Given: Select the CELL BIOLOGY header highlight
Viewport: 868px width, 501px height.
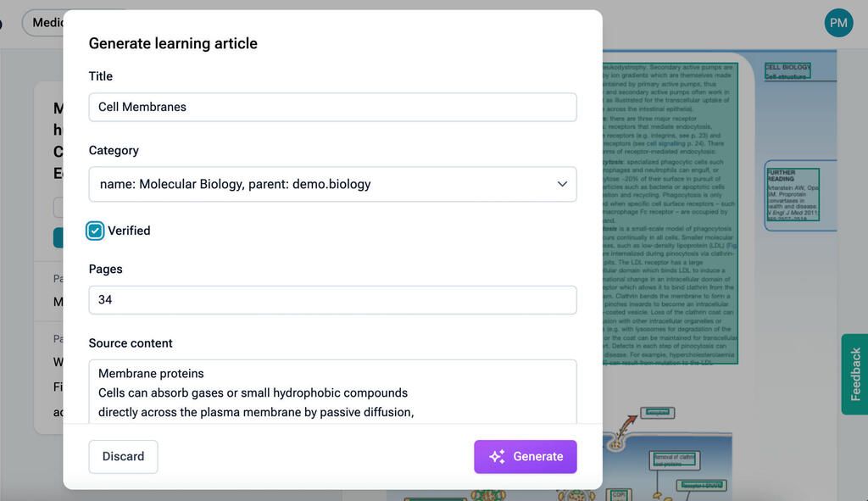Looking at the screenshot, I should [x=787, y=71].
